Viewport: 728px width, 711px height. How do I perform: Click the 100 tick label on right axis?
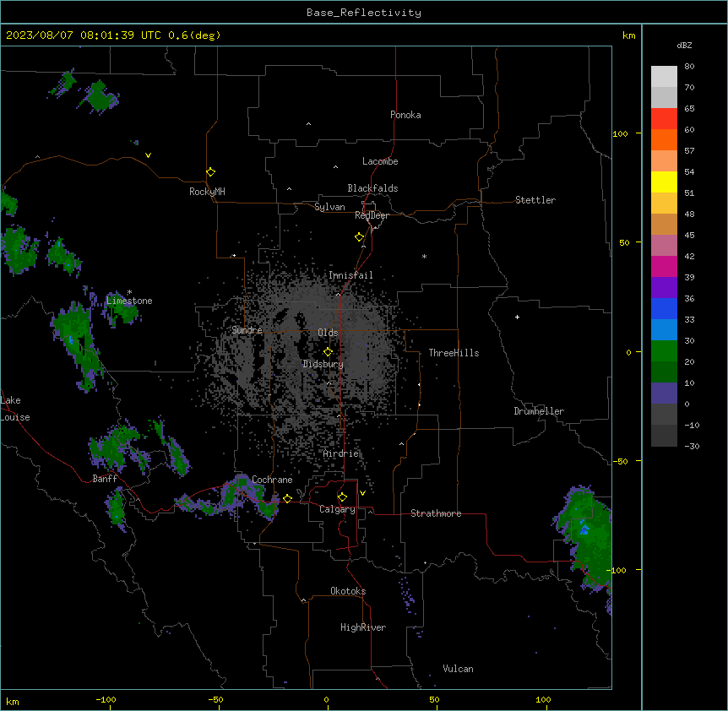620,133
